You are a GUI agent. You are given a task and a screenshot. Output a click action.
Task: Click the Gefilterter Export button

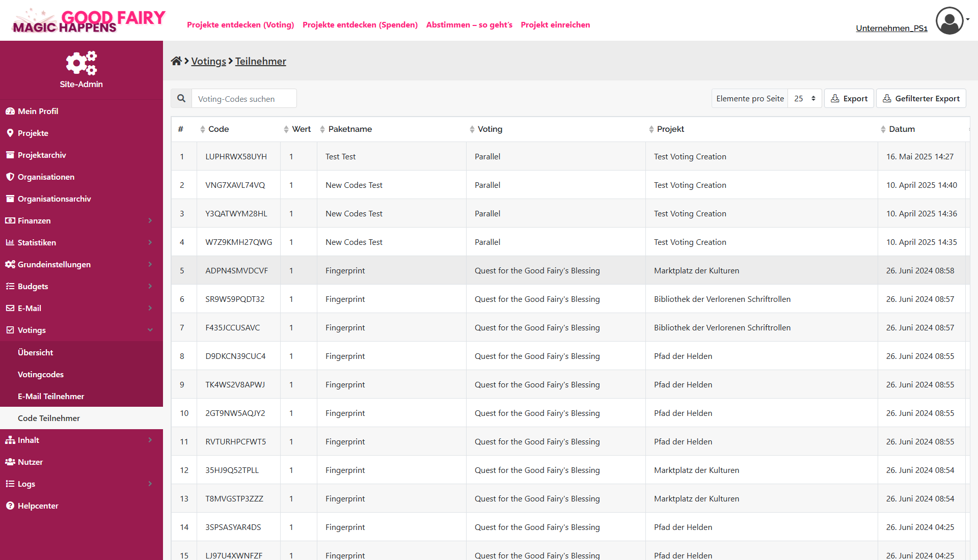coord(921,98)
